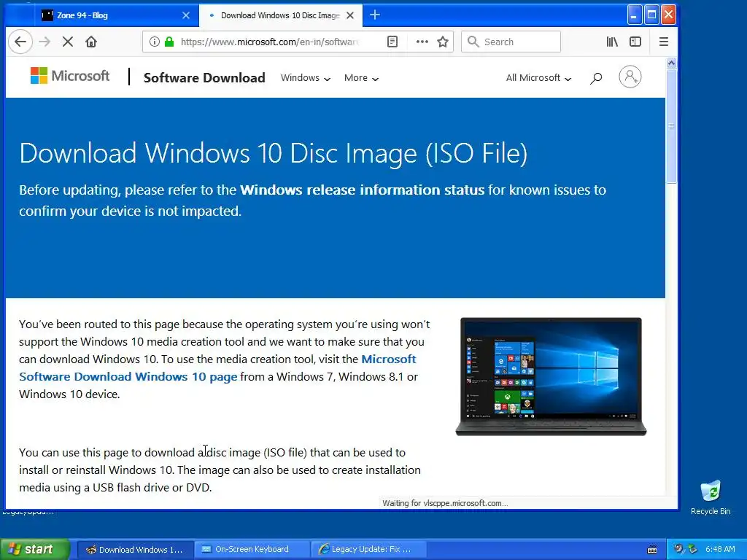The height and width of the screenshot is (560, 747).
Task: Go back to the previous page
Action: coord(20,42)
